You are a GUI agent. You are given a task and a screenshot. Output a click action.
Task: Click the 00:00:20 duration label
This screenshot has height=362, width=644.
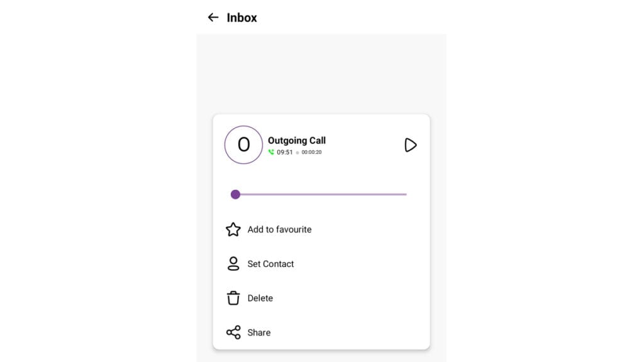(311, 152)
